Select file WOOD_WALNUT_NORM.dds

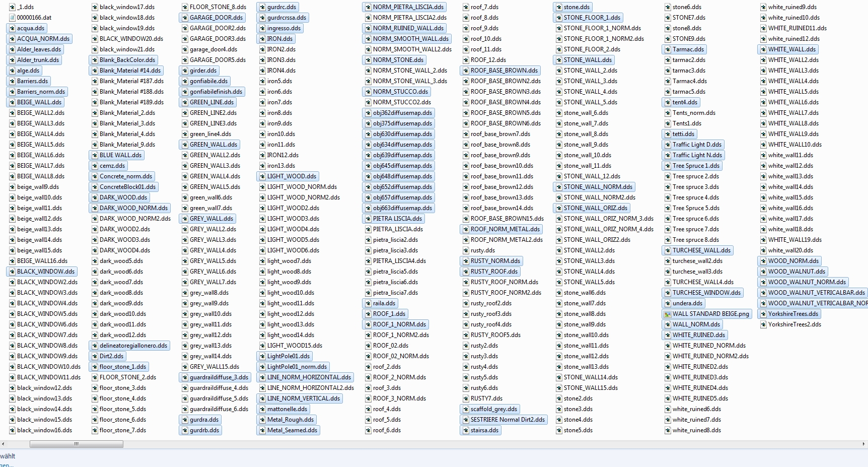(803, 282)
